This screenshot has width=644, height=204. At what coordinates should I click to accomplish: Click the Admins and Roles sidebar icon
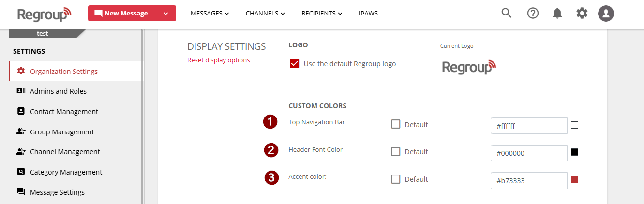click(21, 91)
